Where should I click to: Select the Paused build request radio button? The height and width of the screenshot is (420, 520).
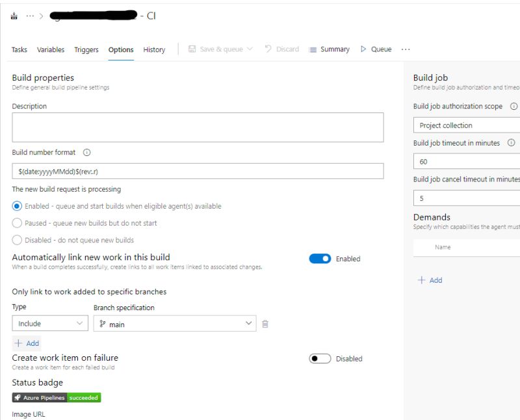[x=17, y=224]
